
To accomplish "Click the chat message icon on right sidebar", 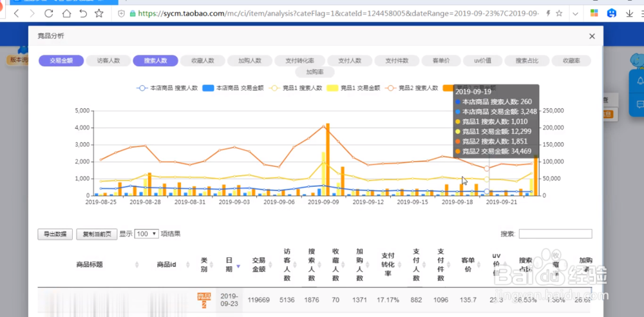I will click(x=640, y=104).
